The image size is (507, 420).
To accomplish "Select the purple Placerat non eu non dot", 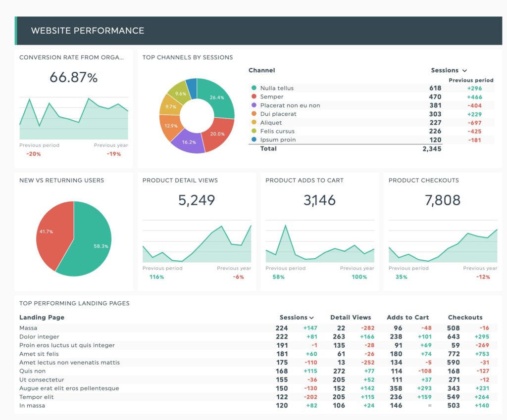I will (254, 105).
